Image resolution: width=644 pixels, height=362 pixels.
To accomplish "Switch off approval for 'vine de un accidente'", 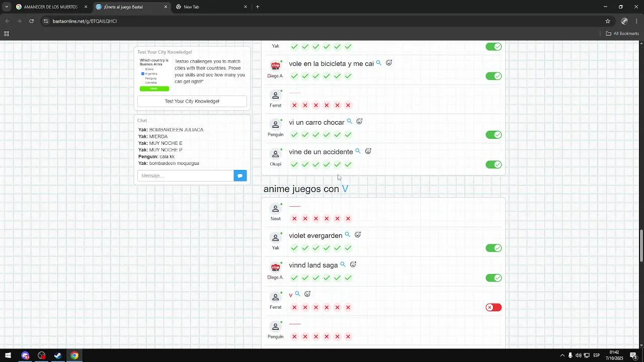I will click(x=494, y=164).
